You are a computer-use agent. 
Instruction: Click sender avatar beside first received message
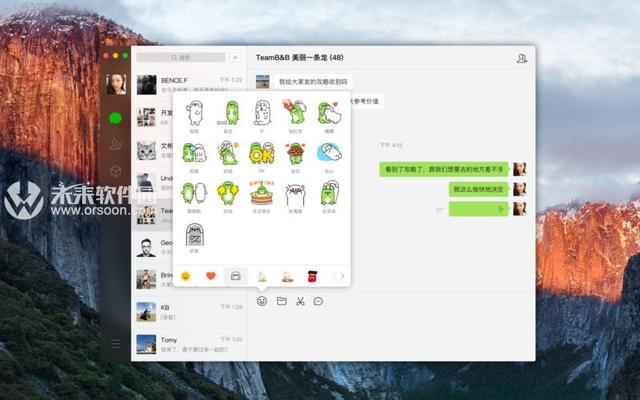pyautogui.click(x=262, y=82)
